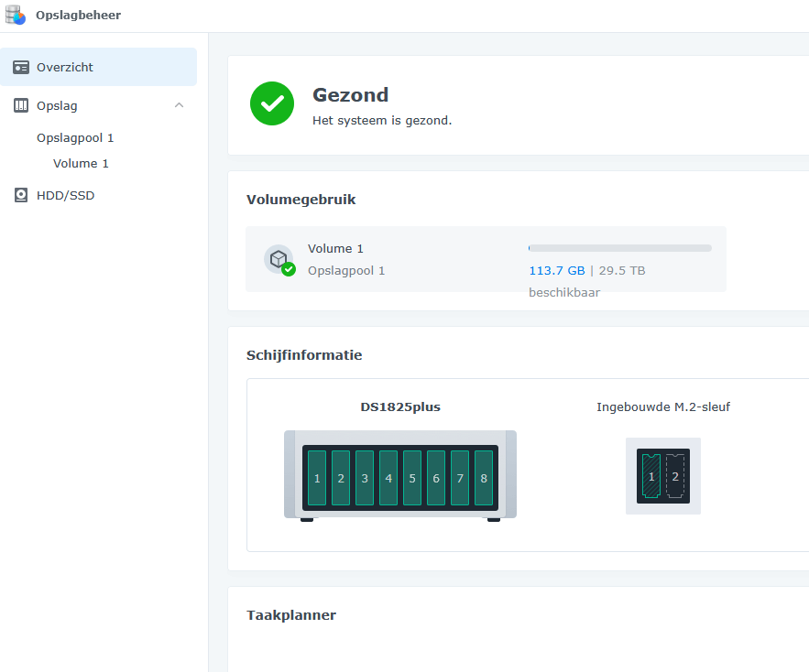Click the Taakplanner heading

coord(291,614)
